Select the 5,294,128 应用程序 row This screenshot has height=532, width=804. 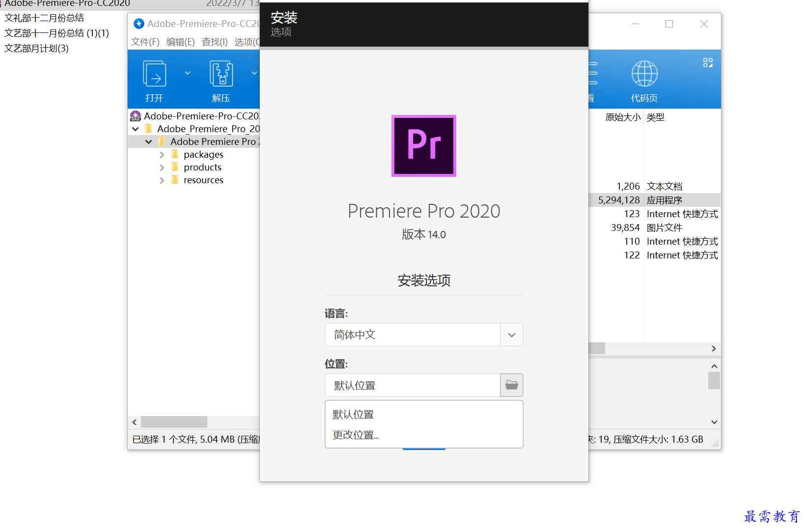[655, 200]
